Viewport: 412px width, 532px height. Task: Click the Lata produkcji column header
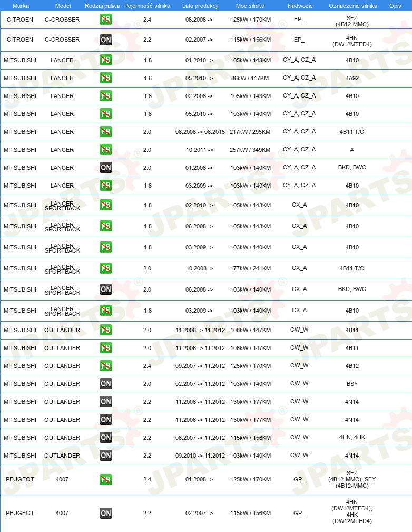pos(200,6)
